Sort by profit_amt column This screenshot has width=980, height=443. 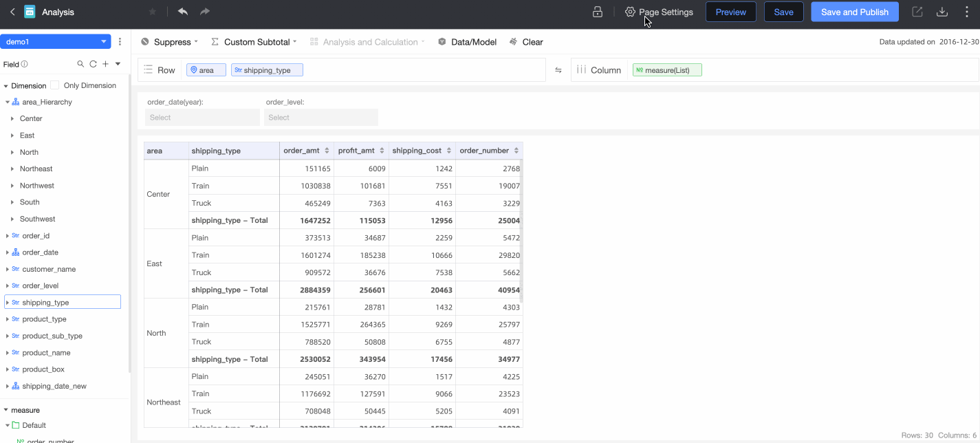pyautogui.click(x=380, y=151)
